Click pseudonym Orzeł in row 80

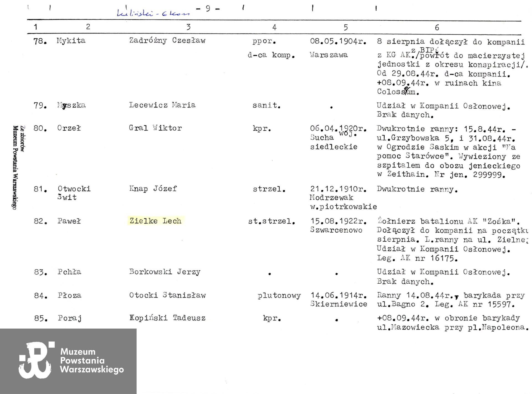pyautogui.click(x=69, y=128)
